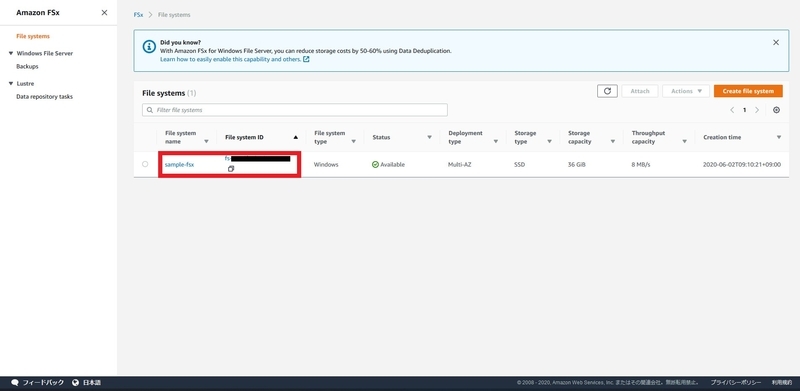Go to next page arrow
The height and width of the screenshot is (391, 800).
(757, 110)
